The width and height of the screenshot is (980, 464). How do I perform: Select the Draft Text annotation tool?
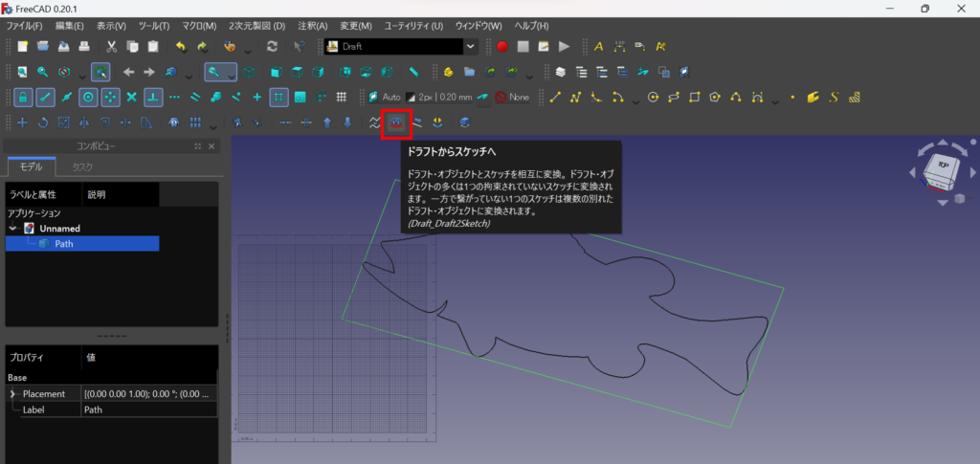pos(599,46)
